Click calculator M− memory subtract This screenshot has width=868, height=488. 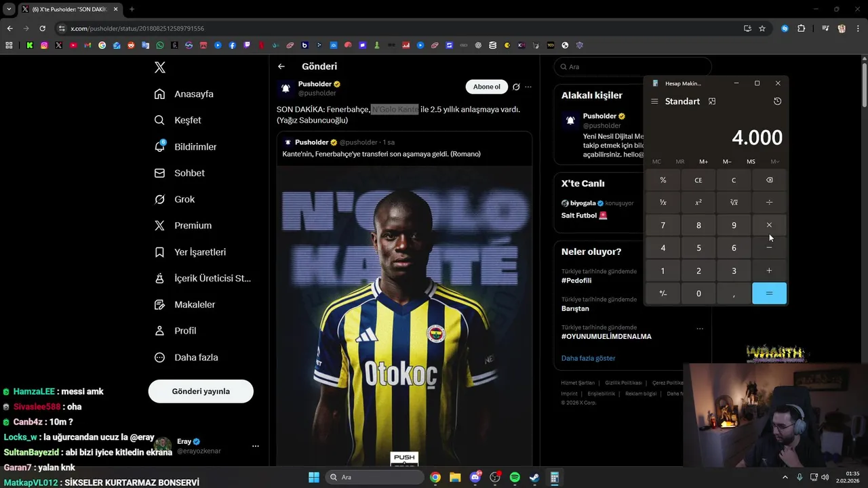click(727, 161)
